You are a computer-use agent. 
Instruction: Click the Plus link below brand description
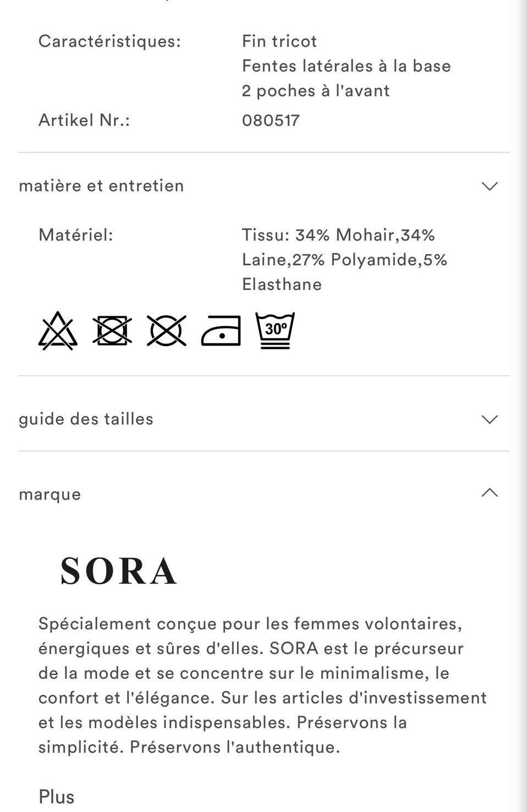point(56,797)
